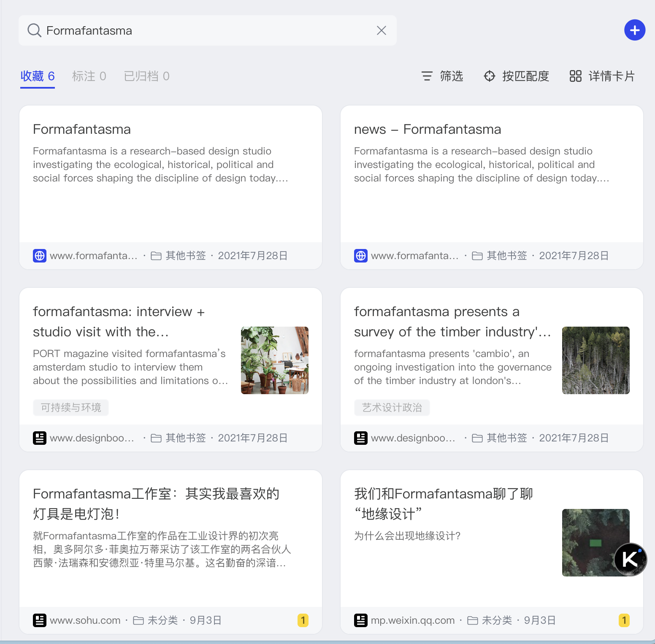Image resolution: width=655 pixels, height=644 pixels.
Task: Clear the search field with X icon
Action: coord(381,30)
